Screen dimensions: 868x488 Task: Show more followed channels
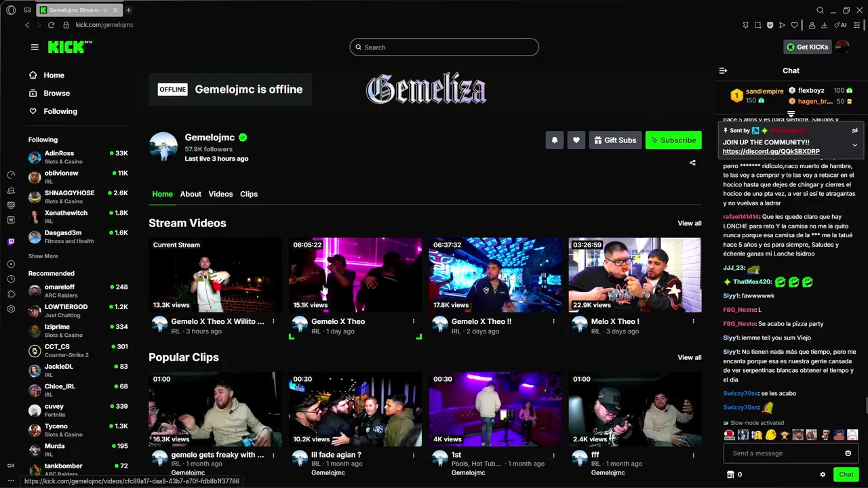pyautogui.click(x=43, y=256)
